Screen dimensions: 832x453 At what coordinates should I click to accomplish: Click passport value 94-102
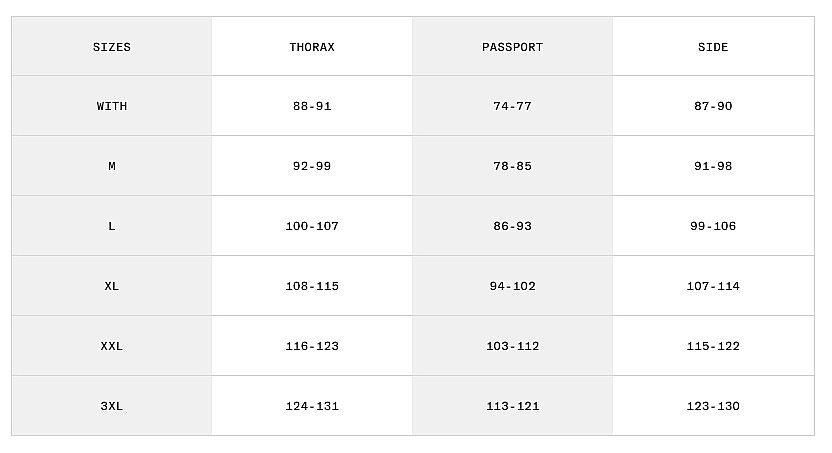click(x=512, y=286)
